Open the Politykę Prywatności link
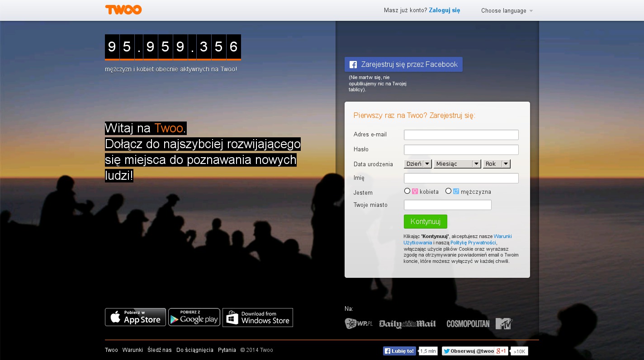The height and width of the screenshot is (360, 644). click(473, 243)
